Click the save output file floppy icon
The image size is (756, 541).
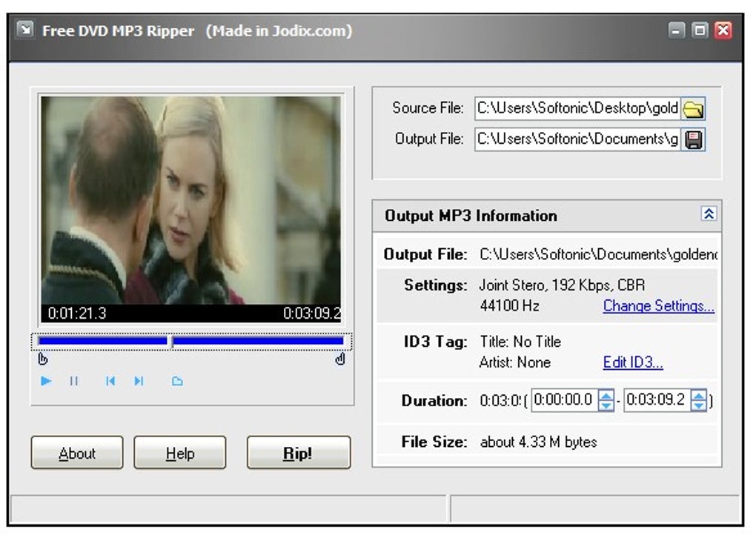click(x=693, y=140)
